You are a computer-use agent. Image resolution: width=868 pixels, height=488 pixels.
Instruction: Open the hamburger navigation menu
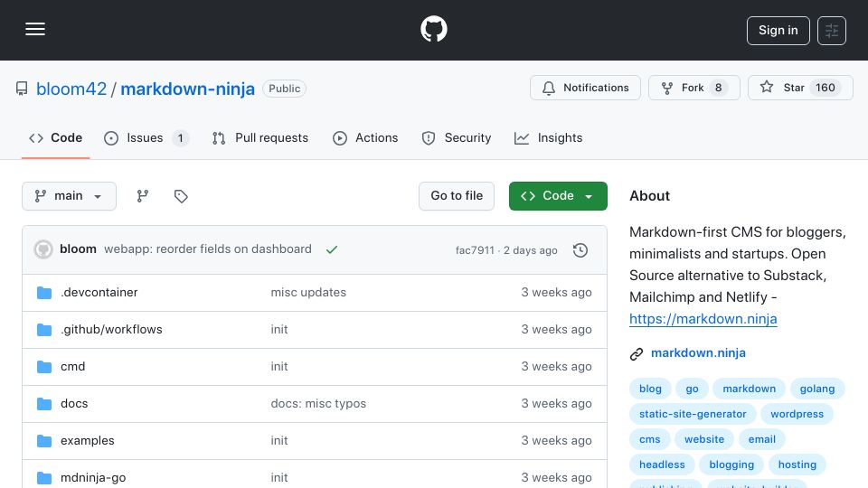coord(35,29)
